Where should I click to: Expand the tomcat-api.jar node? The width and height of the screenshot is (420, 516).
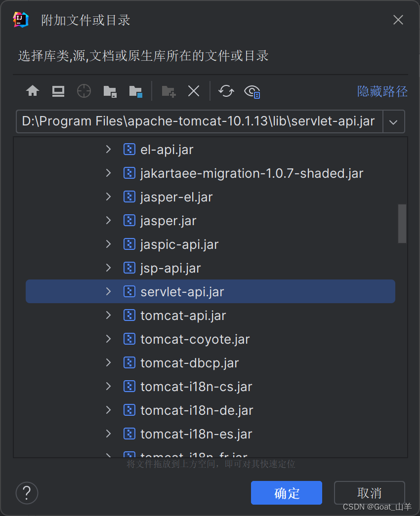pos(108,315)
